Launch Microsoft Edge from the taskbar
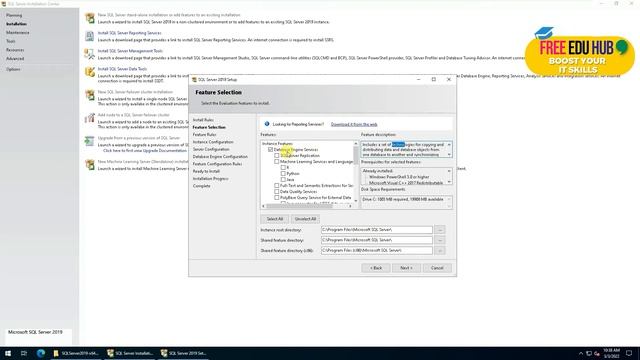 [40, 353]
